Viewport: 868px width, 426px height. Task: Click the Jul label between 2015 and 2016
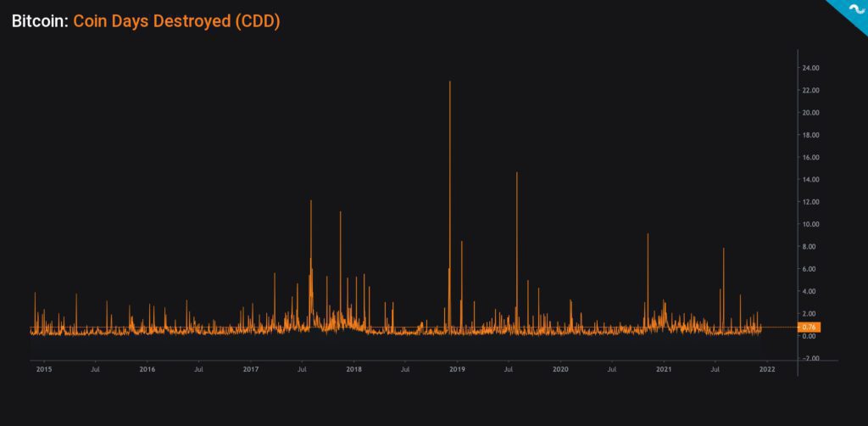pyautogui.click(x=95, y=369)
